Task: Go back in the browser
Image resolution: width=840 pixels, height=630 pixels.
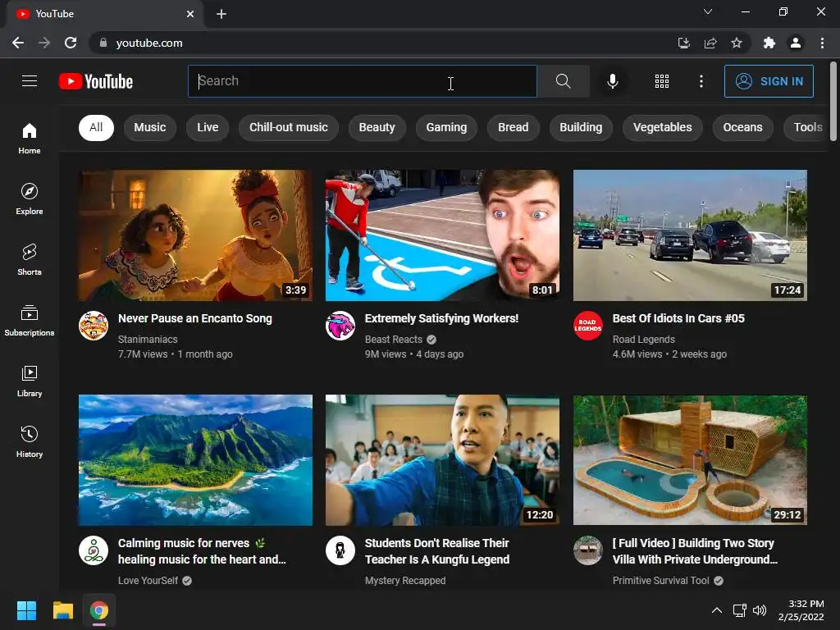Action: [18, 43]
